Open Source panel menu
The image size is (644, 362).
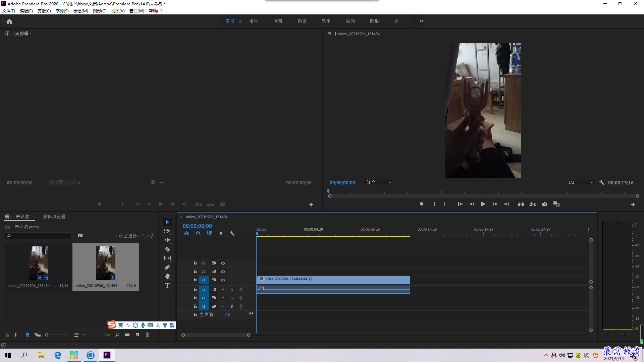point(35,34)
